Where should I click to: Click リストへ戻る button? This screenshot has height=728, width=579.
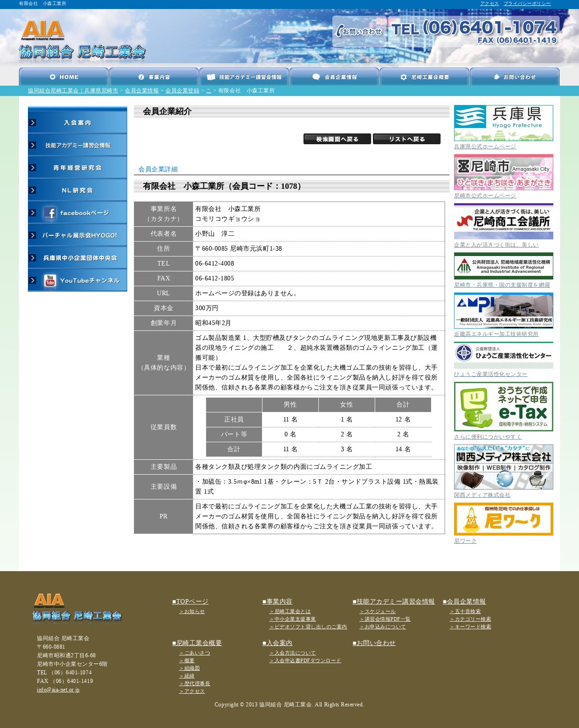coord(407,139)
